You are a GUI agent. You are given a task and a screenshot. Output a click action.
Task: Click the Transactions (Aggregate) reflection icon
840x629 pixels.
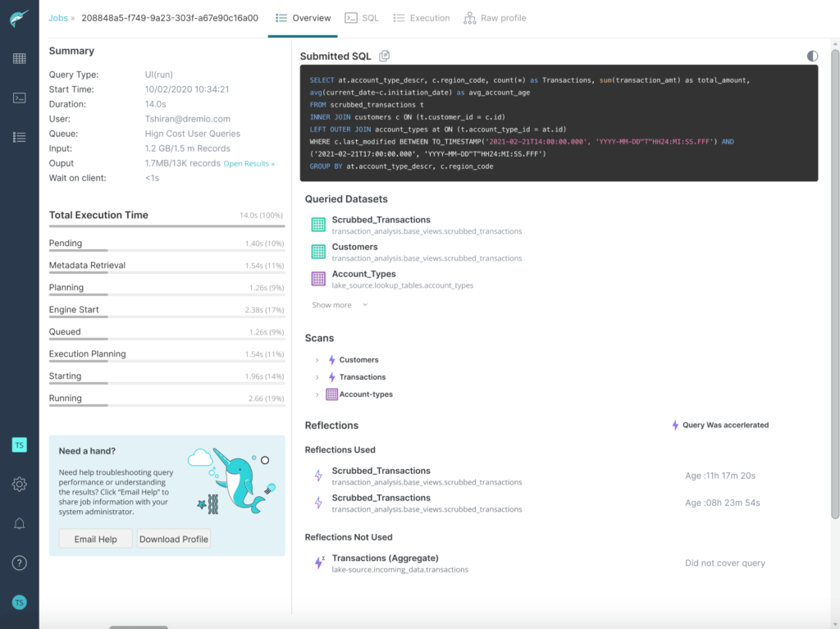(319, 563)
